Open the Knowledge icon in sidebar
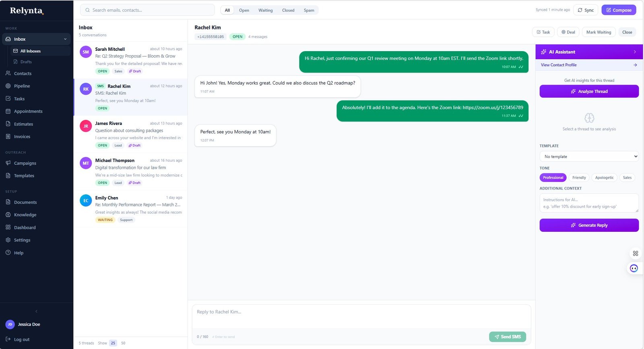The width and height of the screenshot is (644, 349). (8, 215)
